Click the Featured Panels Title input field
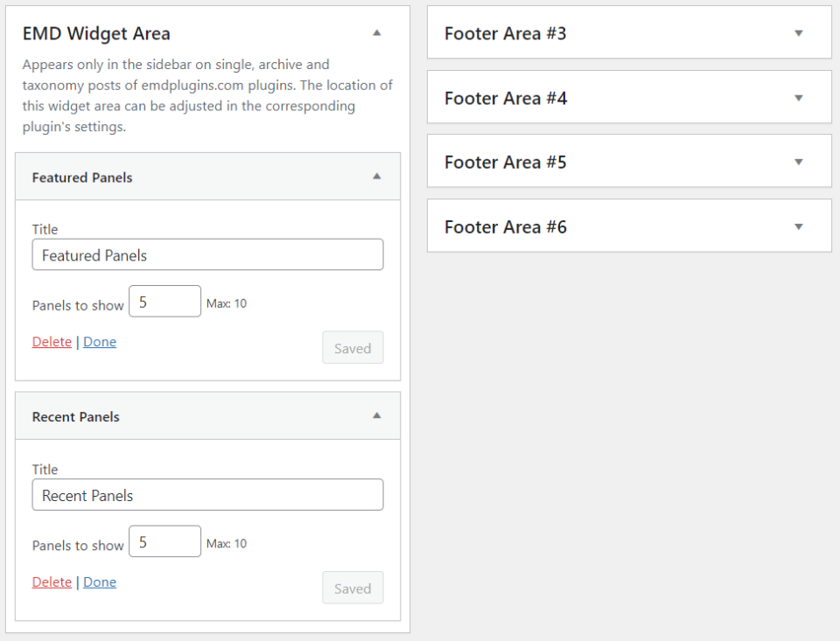This screenshot has width=840, height=641. [207, 255]
